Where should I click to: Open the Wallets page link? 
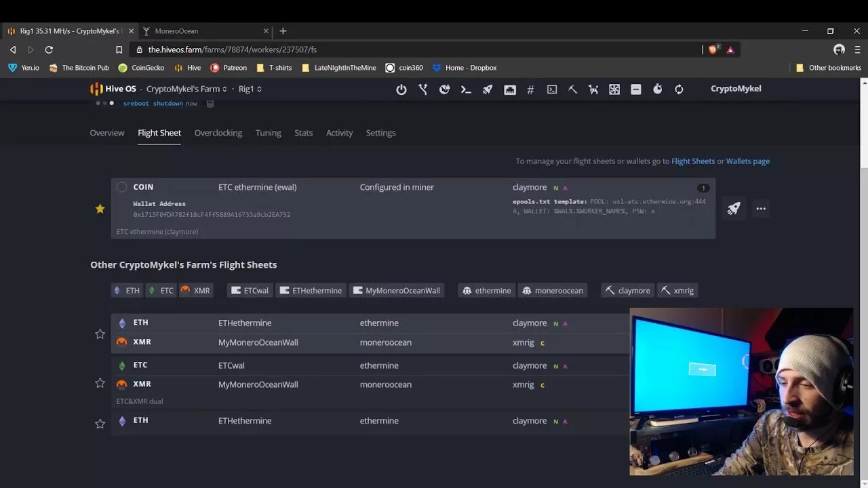pos(748,161)
